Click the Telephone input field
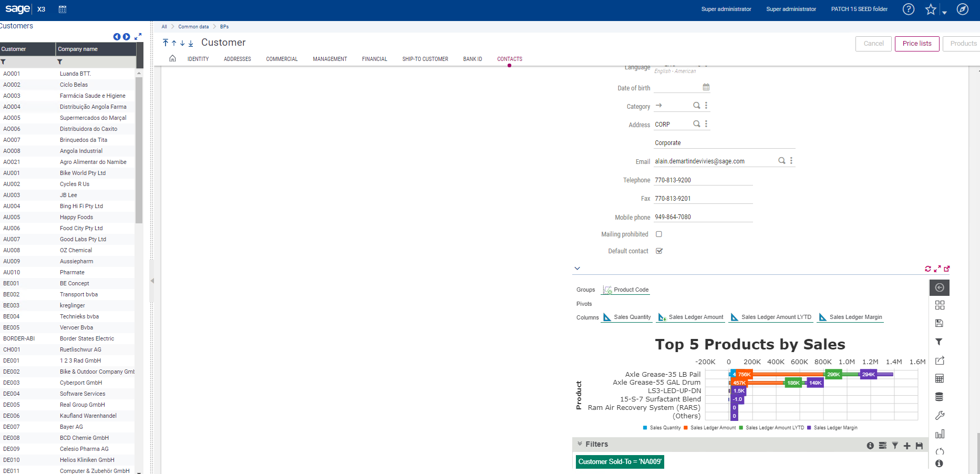Viewport: 980px width, 474px height. point(703,180)
